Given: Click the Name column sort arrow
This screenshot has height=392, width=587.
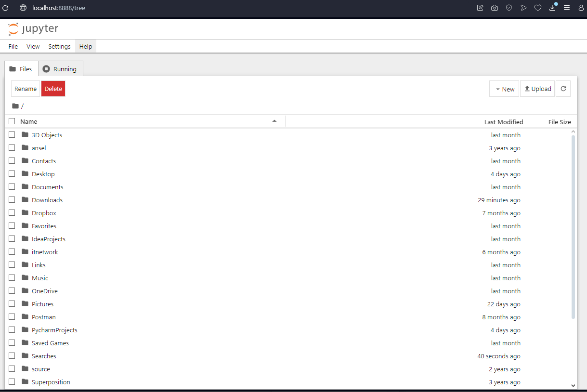Looking at the screenshot, I should (274, 121).
